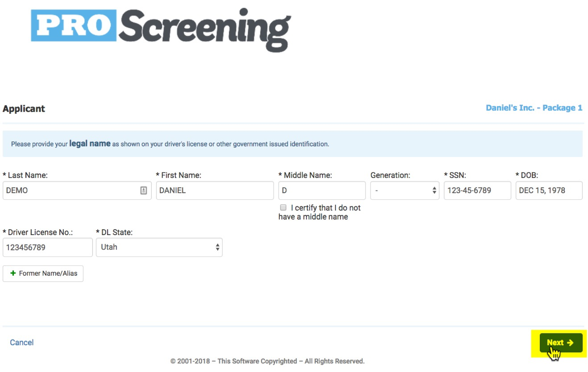Click into the Middle Name input field
588x372 pixels.
click(x=321, y=190)
